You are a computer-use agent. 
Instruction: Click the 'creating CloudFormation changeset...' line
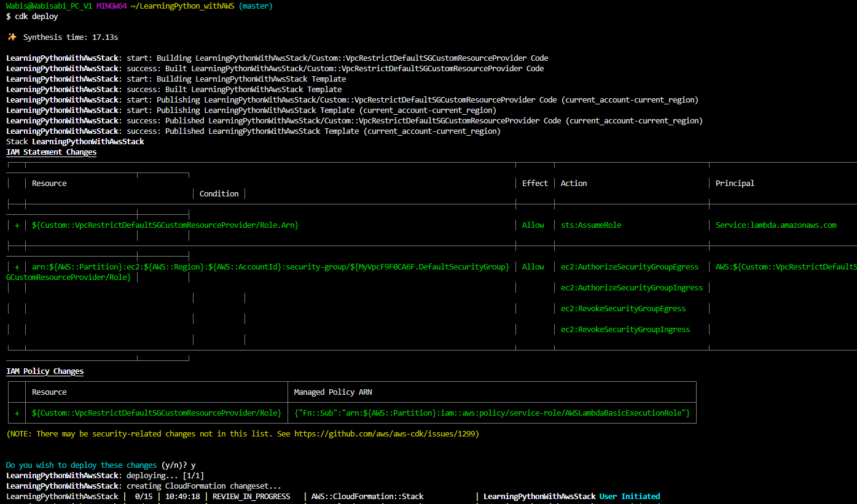pos(144,486)
